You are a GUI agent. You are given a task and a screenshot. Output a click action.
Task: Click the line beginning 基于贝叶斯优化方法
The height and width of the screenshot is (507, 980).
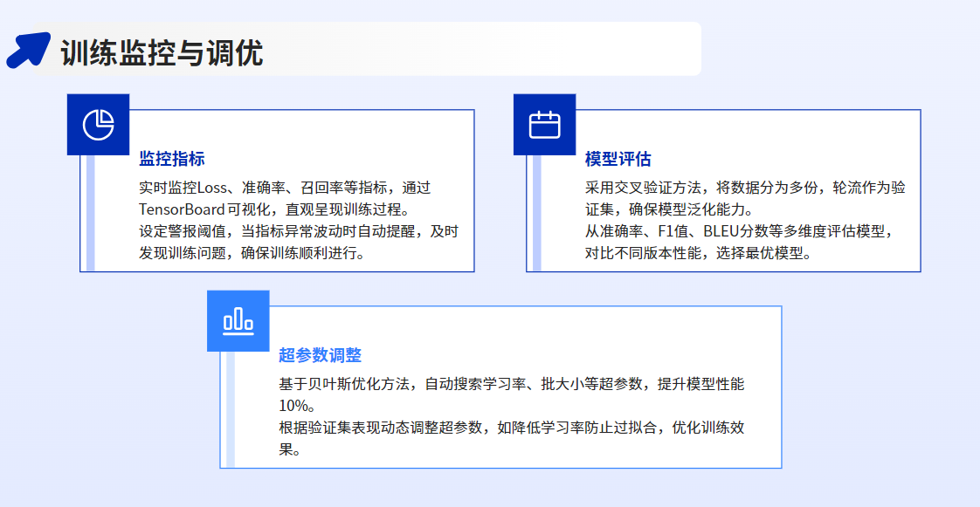click(512, 384)
